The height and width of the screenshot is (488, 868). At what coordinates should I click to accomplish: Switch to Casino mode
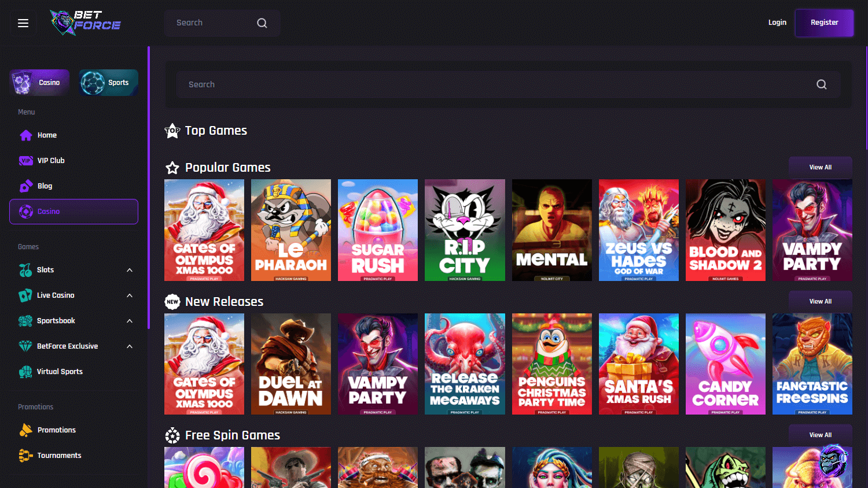(x=39, y=82)
